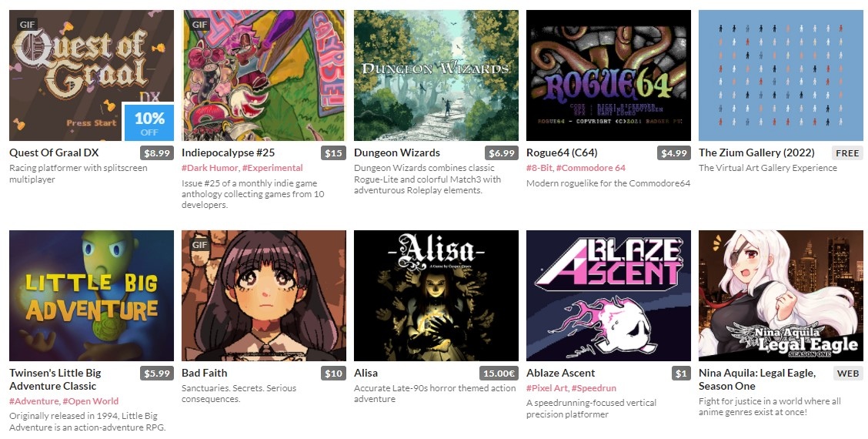The height and width of the screenshot is (439, 868).
Task: Click the FREE tag for Zium Gallery
Action: click(847, 153)
